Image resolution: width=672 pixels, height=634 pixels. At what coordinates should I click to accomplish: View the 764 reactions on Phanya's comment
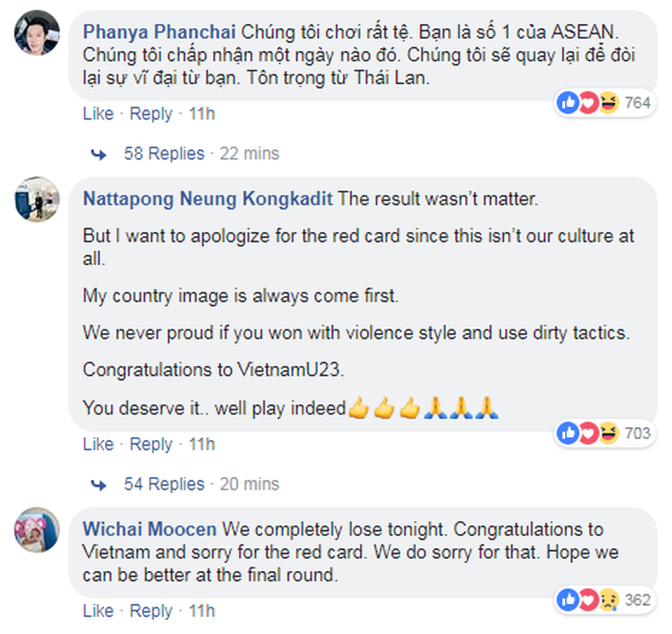pos(604,104)
